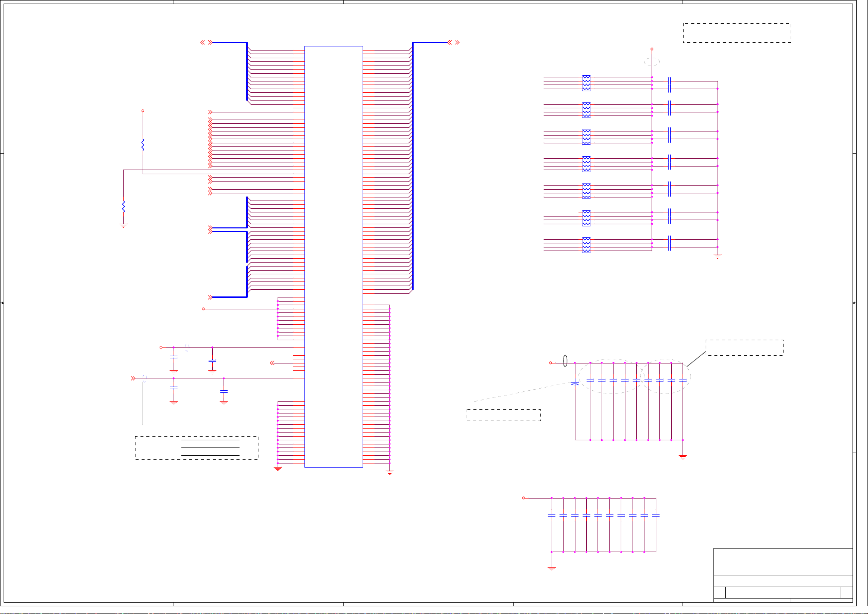Select the dashed note box containing three horizontal lines
Screen dimensions: 868x614
197,448
